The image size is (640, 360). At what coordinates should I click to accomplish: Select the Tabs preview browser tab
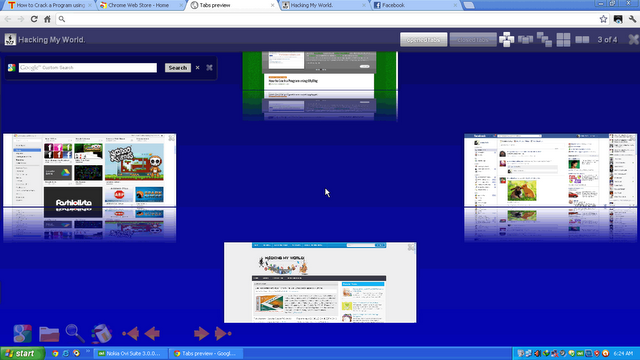pyautogui.click(x=233, y=5)
